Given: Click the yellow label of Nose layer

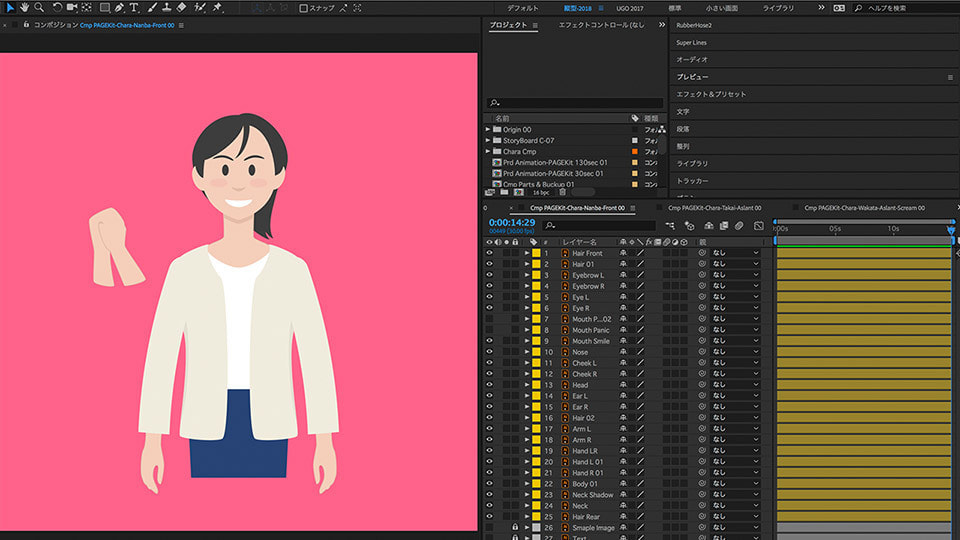Looking at the screenshot, I should click(x=536, y=352).
